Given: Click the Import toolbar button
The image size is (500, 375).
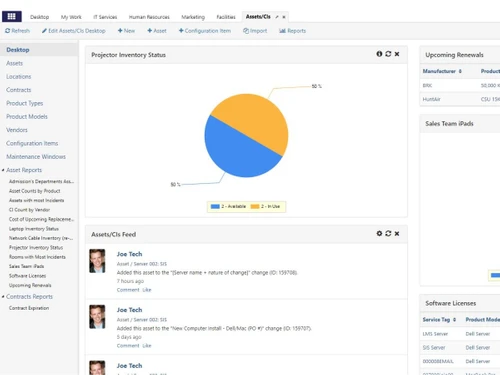Looking at the screenshot, I should [255, 31].
